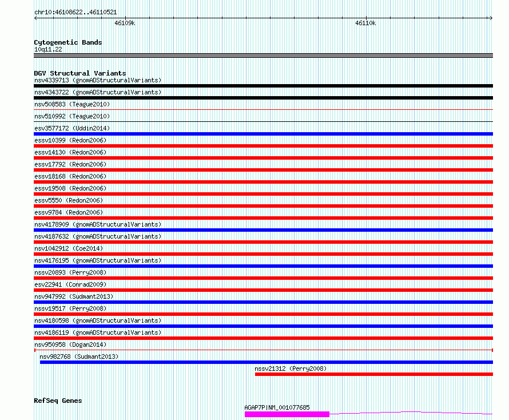Click the blue bar under nsv982768
509x420 pixels.
pos(266,362)
